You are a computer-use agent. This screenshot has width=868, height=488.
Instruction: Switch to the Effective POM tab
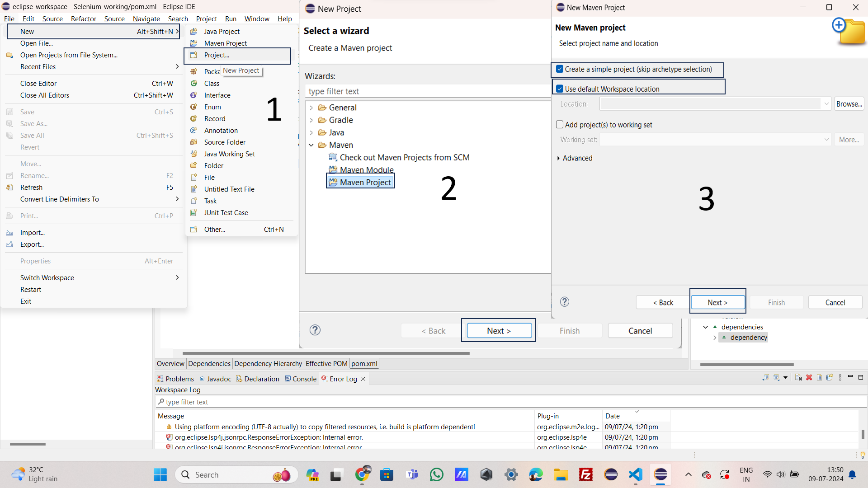point(326,363)
